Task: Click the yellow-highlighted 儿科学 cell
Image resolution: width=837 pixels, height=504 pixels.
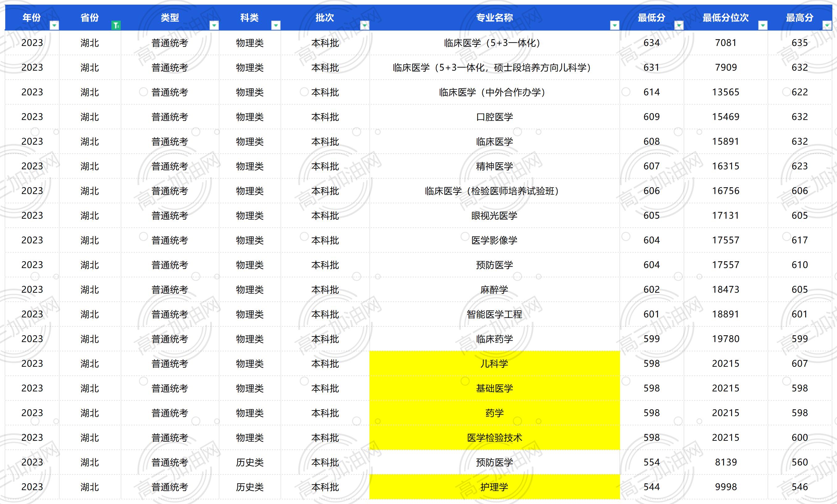Action: point(495,363)
